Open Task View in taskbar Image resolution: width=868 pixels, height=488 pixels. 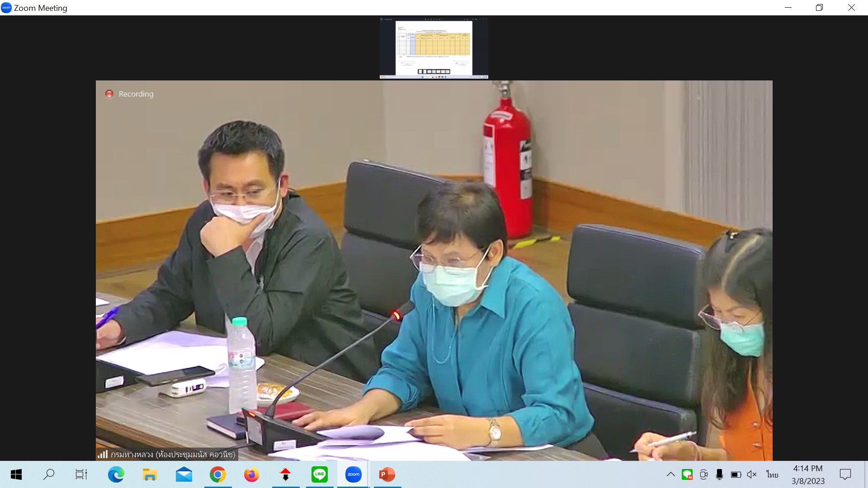click(x=81, y=474)
